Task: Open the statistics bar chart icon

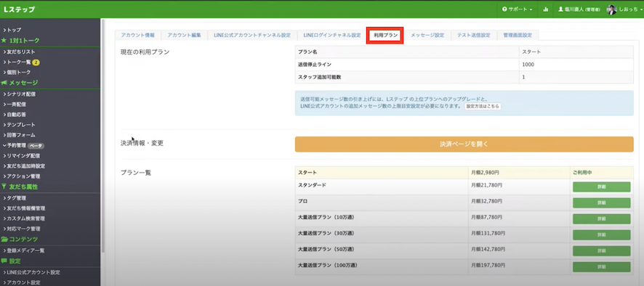Action: point(545,9)
